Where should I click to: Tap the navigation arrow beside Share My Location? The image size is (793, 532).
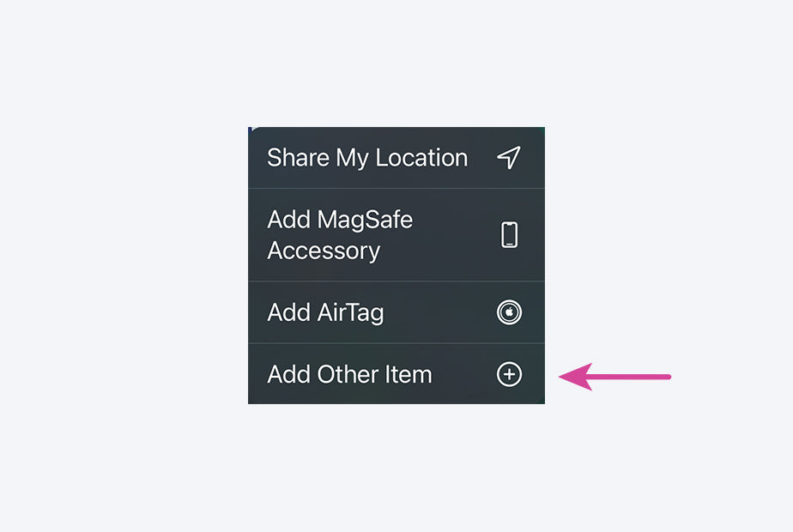click(x=509, y=158)
